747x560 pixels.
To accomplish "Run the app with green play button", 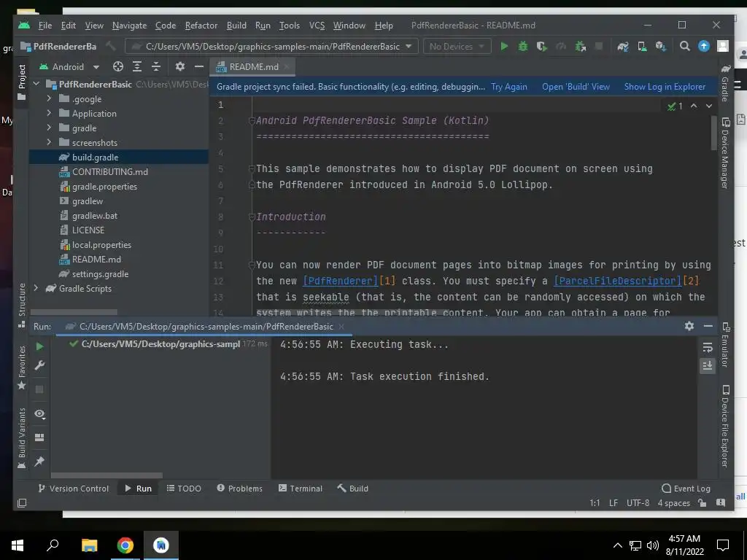I will point(504,46).
